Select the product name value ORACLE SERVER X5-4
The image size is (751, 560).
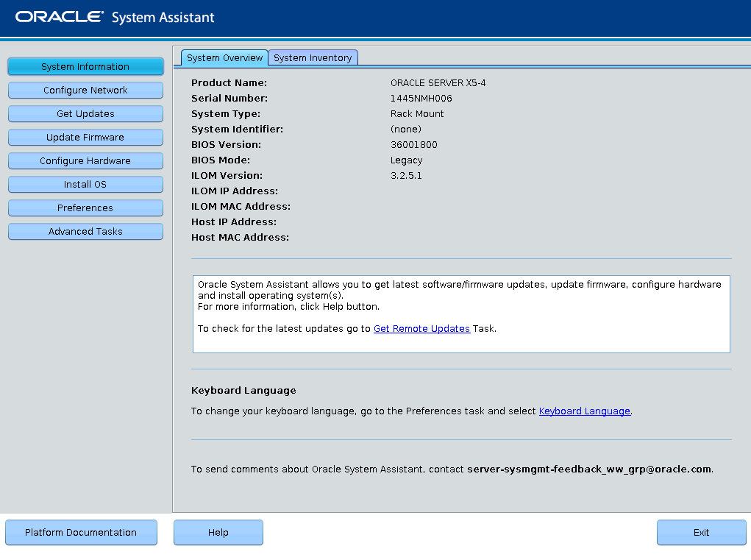pos(438,83)
